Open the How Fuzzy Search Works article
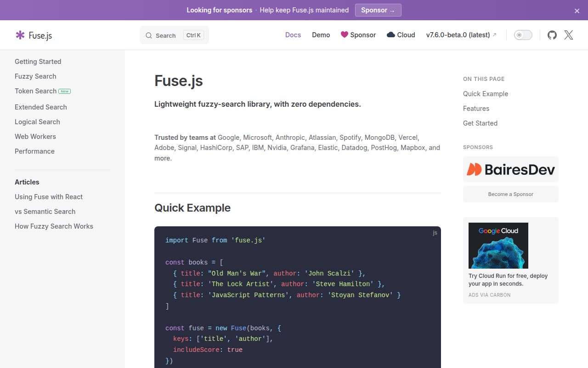This screenshot has height=368, width=588. (54, 226)
